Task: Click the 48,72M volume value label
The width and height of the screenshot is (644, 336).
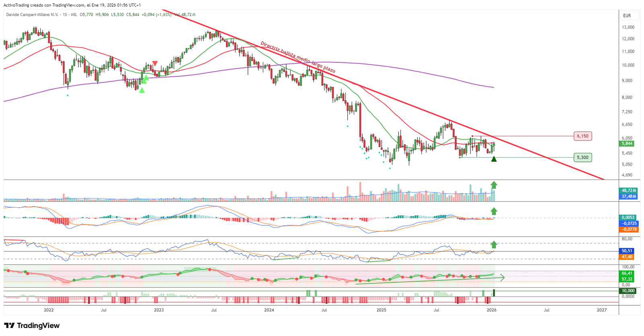Action: tap(628, 190)
